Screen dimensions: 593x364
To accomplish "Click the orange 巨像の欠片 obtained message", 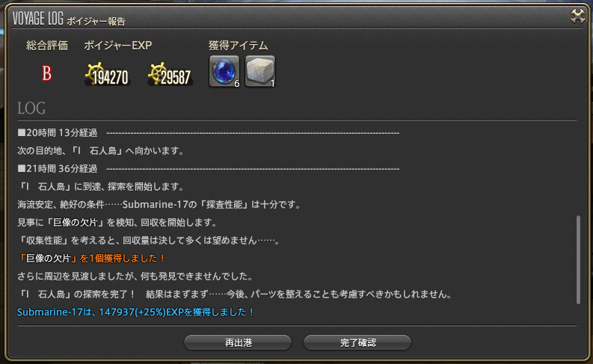I will pos(92,258).
